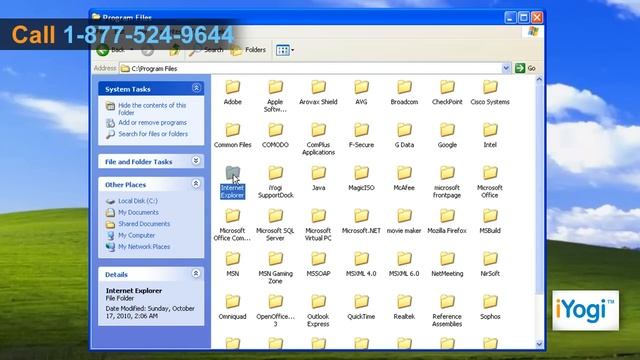
Task: Open the Intel folder
Action: tap(490, 136)
